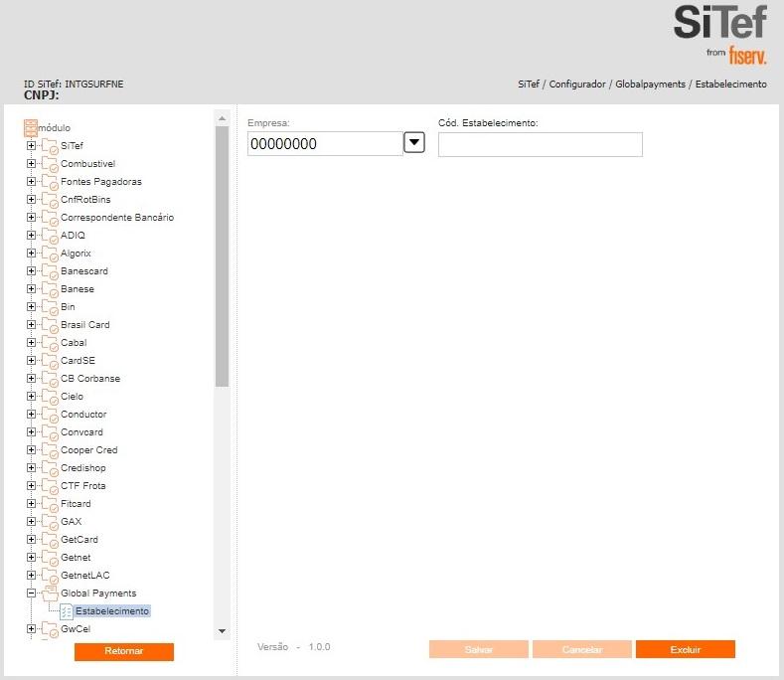Viewport: 784px width, 680px height.
Task: Open the Empresa dropdown arrow
Action: (414, 143)
